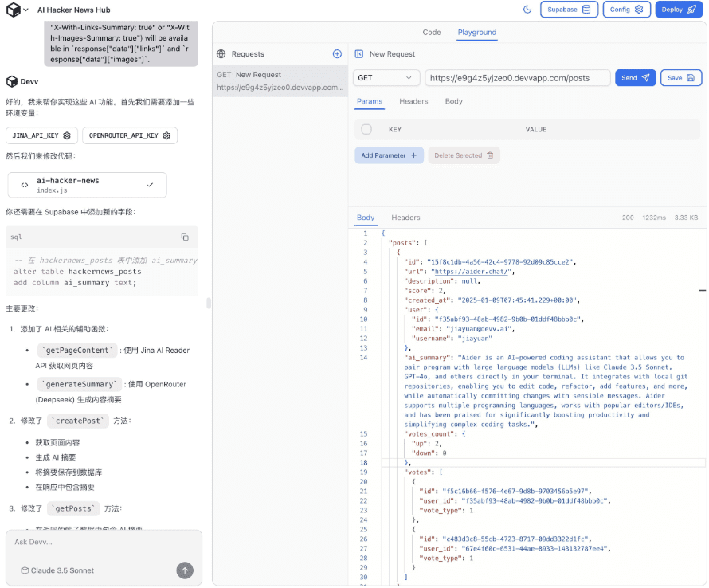Toggle dark mode with the moon icon
This screenshot has height=588, width=709.
click(527, 10)
